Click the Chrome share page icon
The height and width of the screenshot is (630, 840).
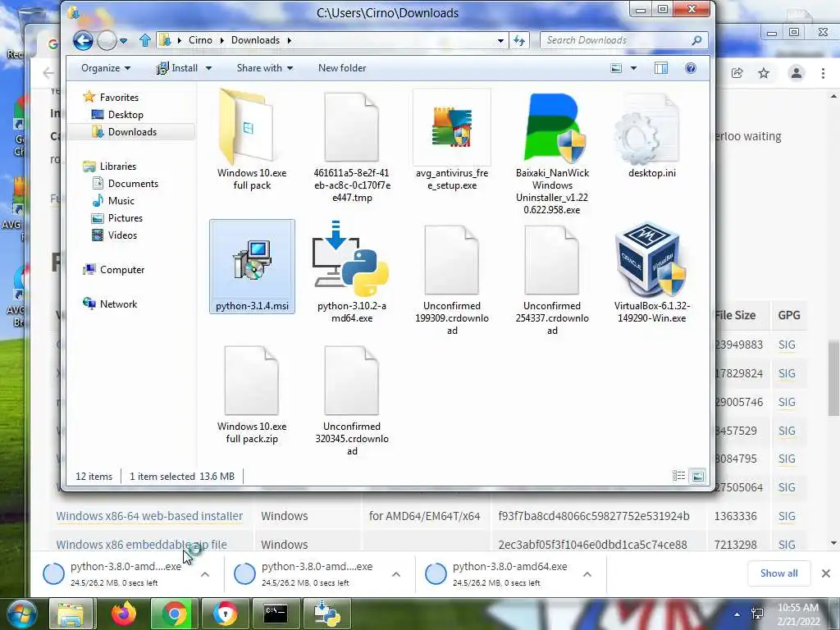pos(737,73)
